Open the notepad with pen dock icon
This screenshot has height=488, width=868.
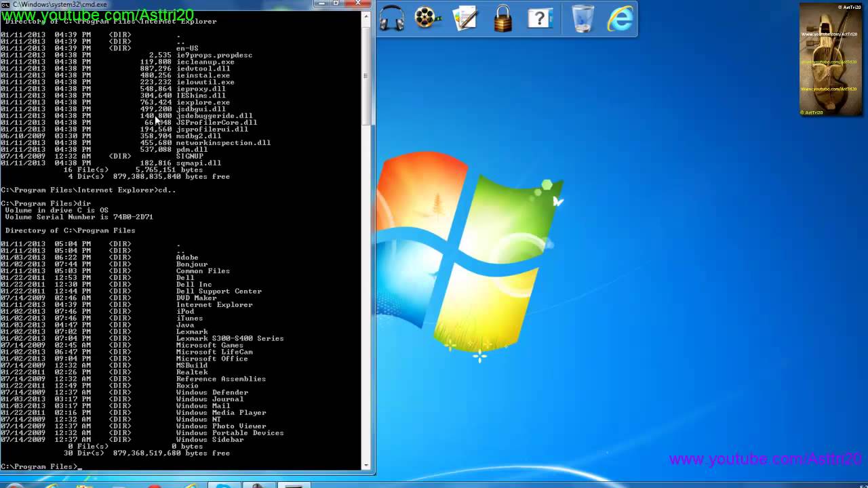pyautogui.click(x=465, y=18)
